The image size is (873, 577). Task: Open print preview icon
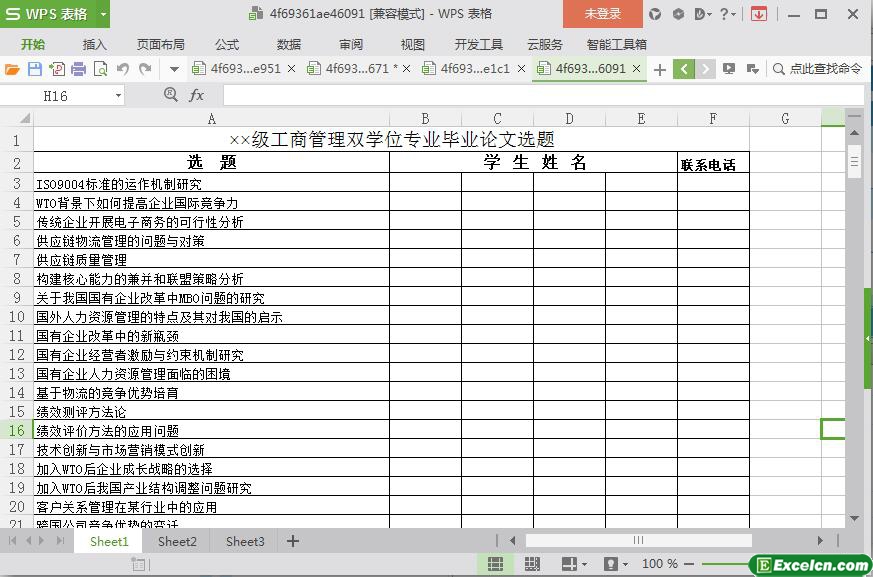coord(100,69)
